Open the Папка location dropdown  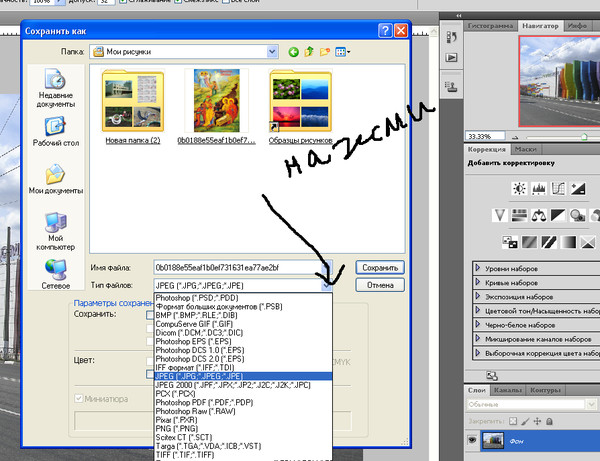pyautogui.click(x=272, y=52)
